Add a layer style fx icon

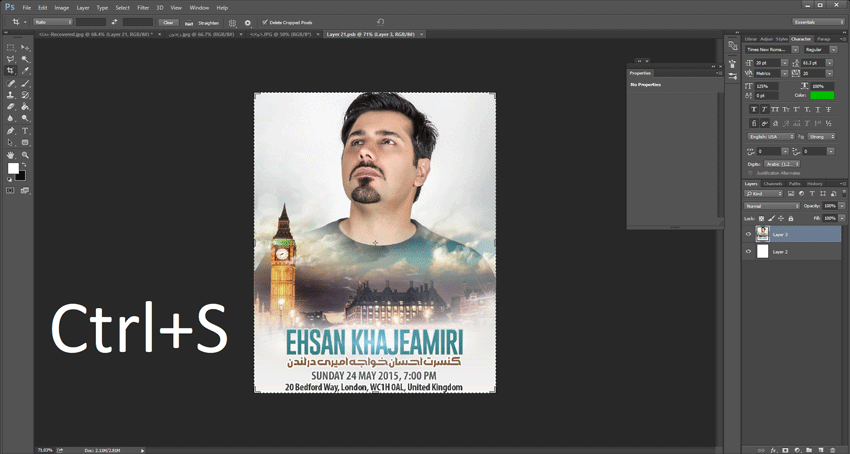774,450
